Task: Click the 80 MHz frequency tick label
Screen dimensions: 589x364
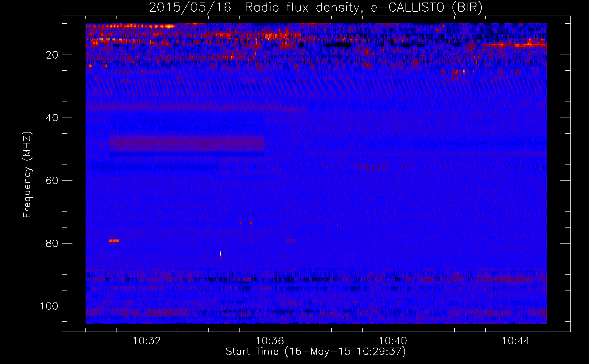Action: (x=52, y=244)
